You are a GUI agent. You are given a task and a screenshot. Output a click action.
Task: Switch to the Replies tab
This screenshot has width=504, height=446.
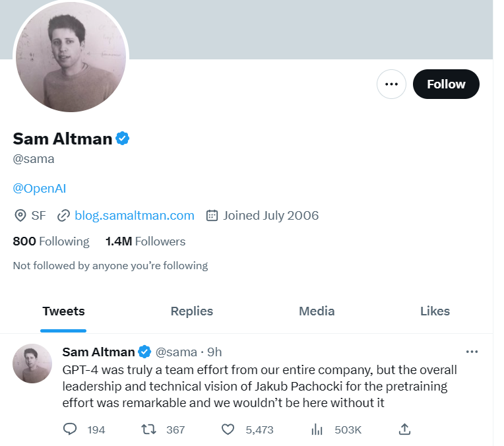point(191,311)
